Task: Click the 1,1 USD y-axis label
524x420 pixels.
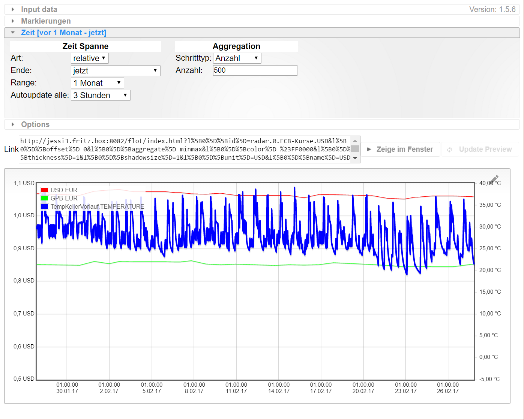Action: click(x=24, y=183)
